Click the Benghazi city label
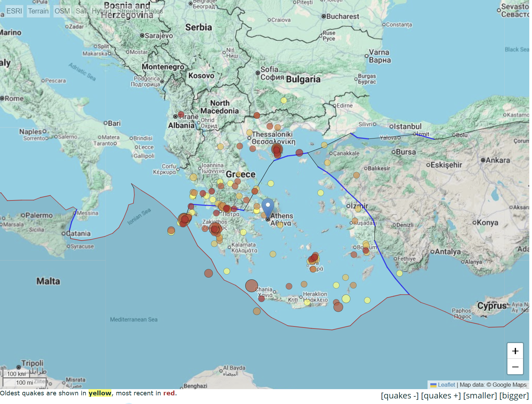 [x=195, y=386]
